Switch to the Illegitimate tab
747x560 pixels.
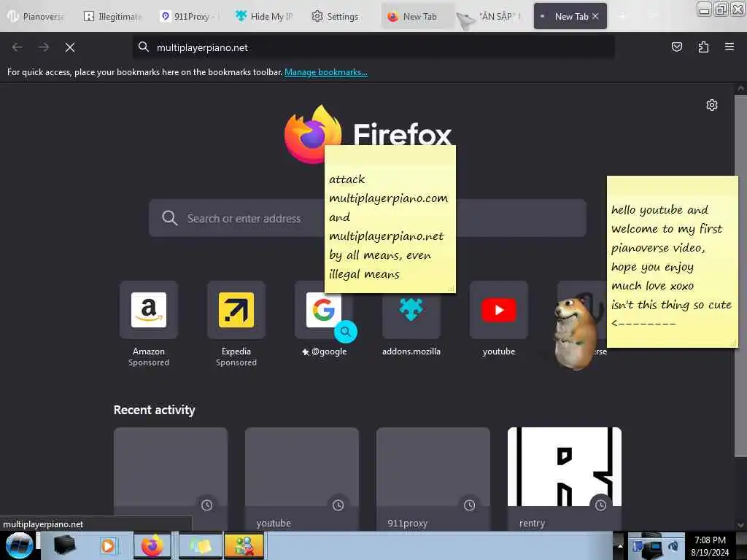click(x=113, y=16)
